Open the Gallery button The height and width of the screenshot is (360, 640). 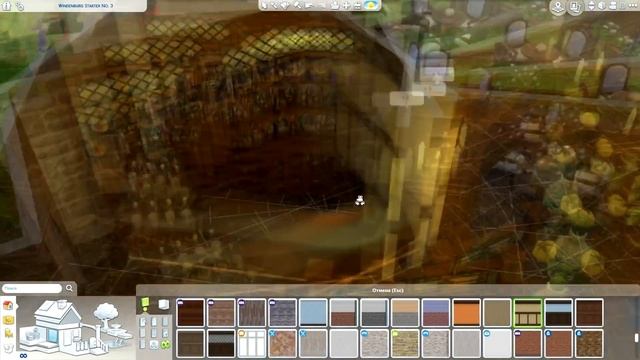575,7
